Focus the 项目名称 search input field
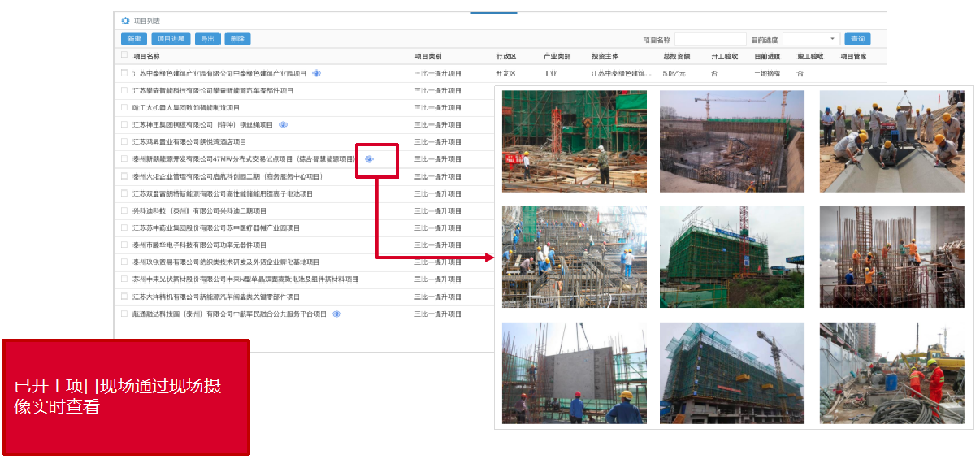This screenshot has height=459, width=980. (x=709, y=39)
